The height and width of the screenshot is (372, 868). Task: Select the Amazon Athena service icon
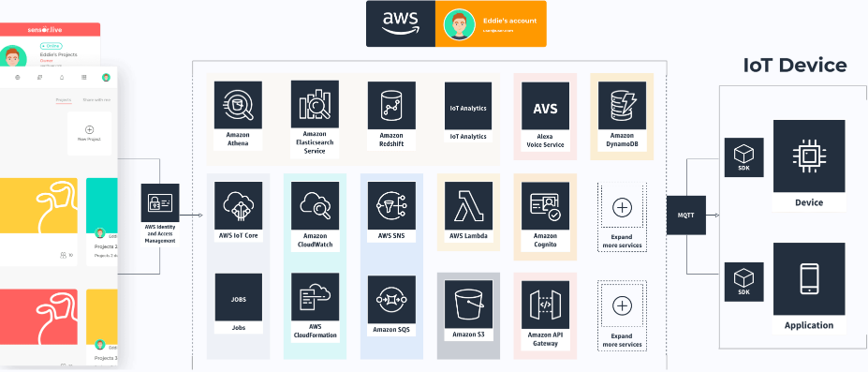click(238, 105)
